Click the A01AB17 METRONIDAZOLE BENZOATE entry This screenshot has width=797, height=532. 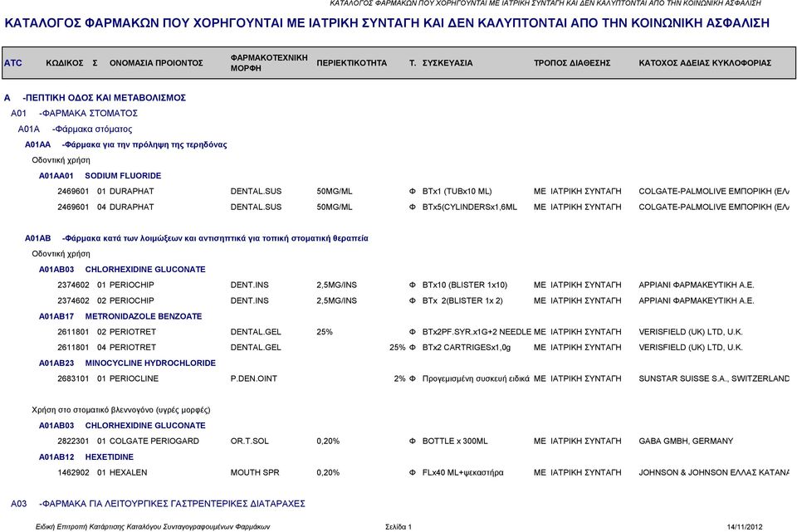pos(120,316)
